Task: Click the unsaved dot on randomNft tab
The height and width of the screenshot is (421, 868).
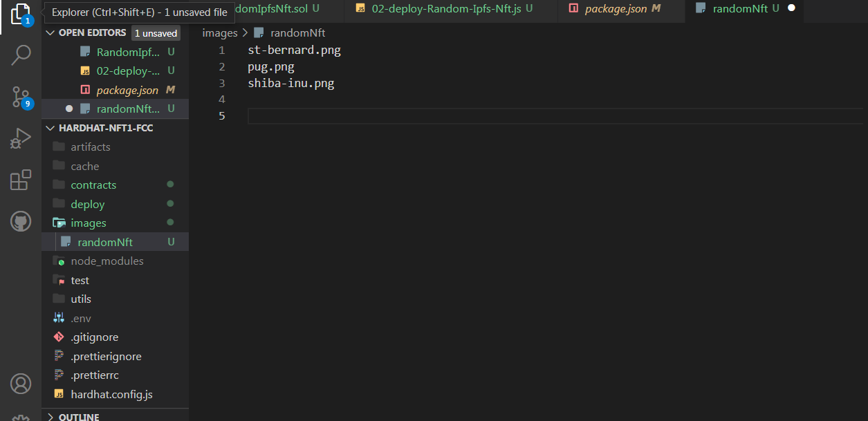Action: coord(791,8)
